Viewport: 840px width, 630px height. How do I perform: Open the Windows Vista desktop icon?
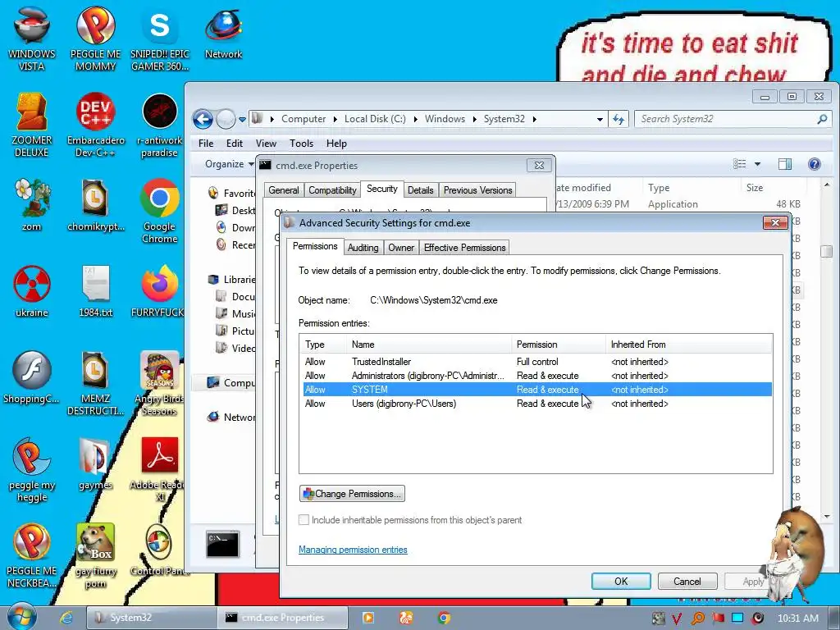(32, 39)
